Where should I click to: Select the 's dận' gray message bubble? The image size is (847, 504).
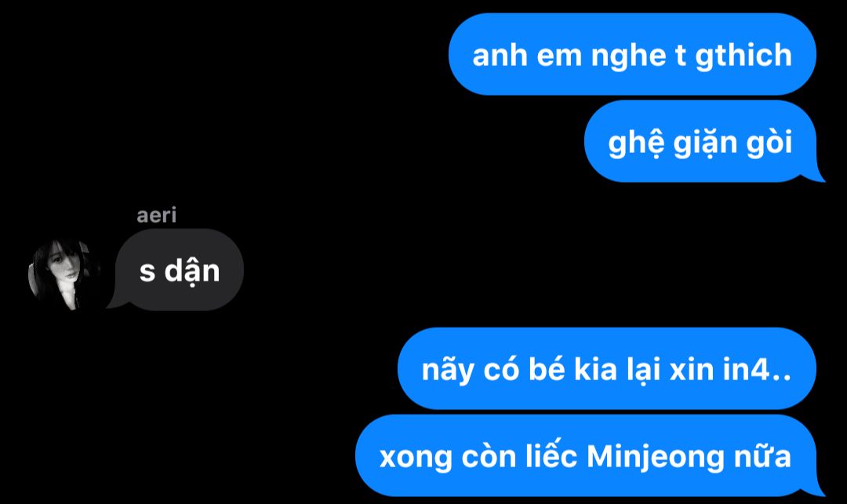click(180, 270)
